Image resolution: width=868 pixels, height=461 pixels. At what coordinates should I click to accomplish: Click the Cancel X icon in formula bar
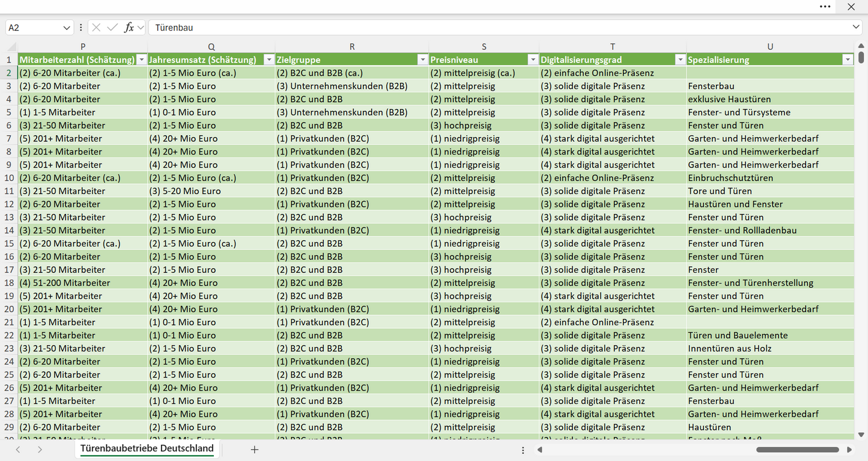click(x=96, y=28)
